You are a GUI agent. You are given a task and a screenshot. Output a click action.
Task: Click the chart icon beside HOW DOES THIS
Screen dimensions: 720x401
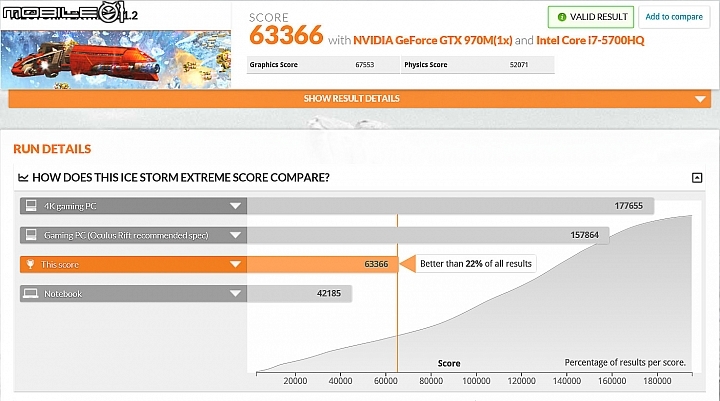23,178
